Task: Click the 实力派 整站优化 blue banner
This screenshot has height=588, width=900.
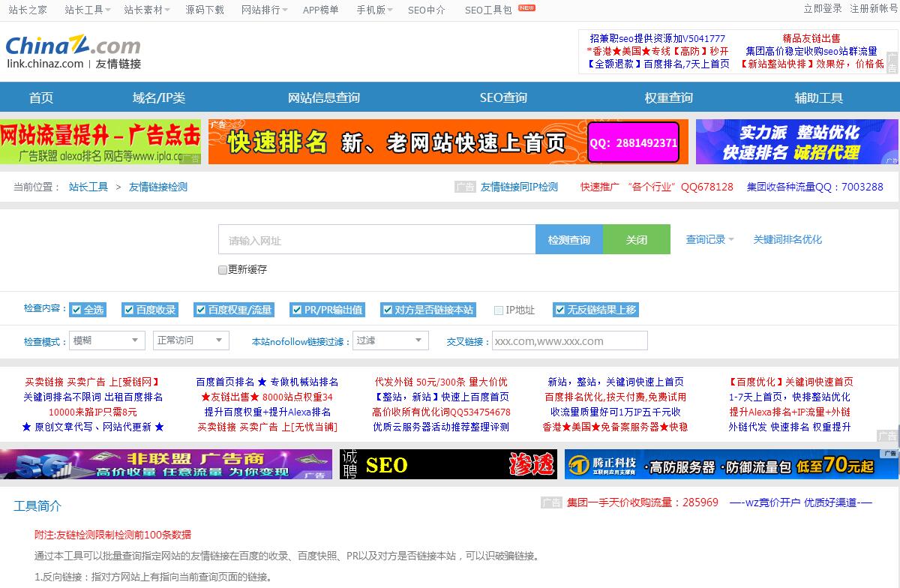Action: [x=796, y=142]
